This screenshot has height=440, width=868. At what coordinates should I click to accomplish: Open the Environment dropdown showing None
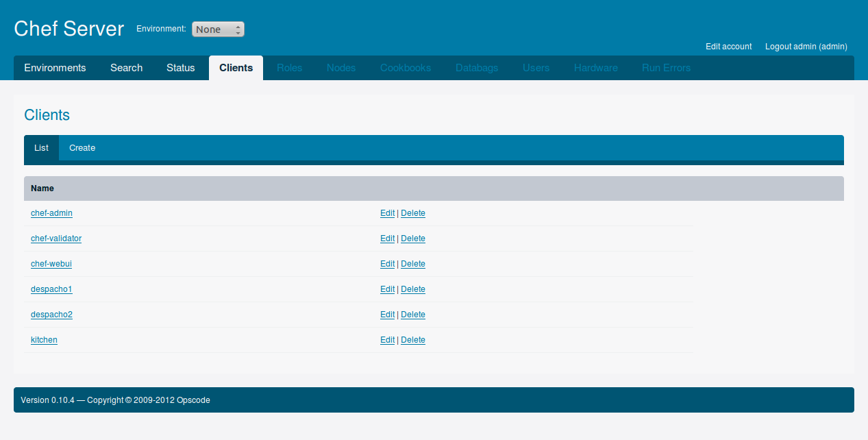[218, 29]
